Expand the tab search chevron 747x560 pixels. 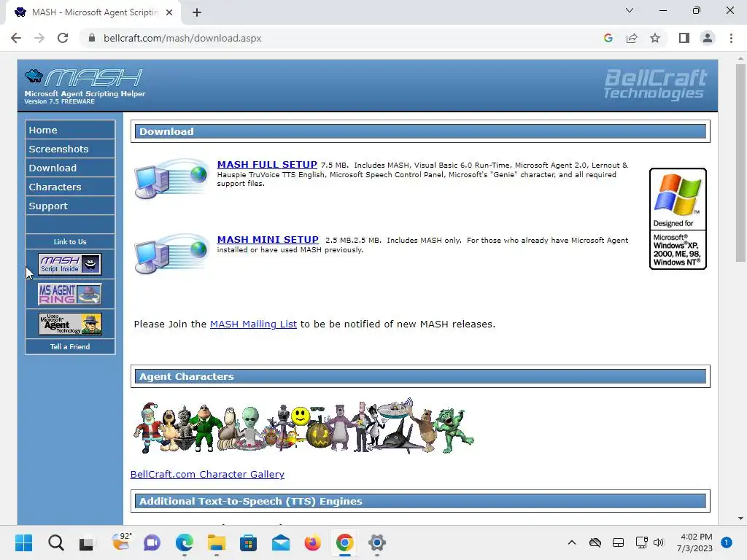pyautogui.click(x=630, y=10)
